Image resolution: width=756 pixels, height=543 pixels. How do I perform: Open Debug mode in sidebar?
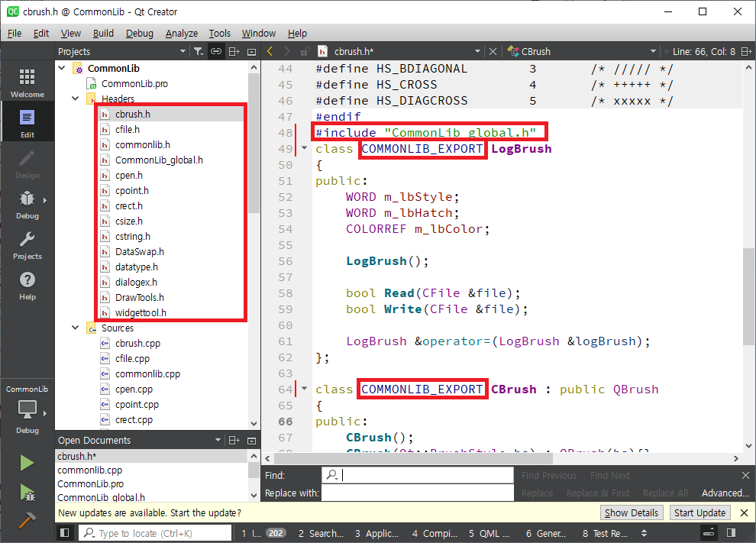pos(27,204)
